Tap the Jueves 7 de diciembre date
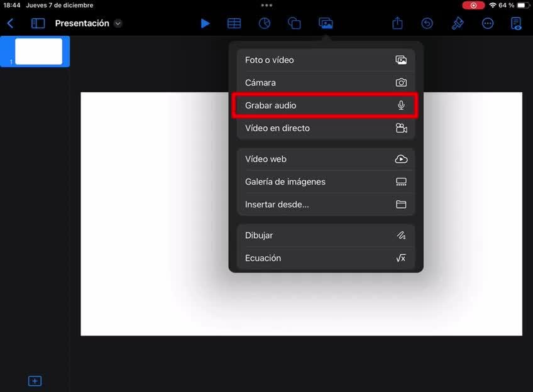The height and width of the screenshot is (392, 533). 60,5
